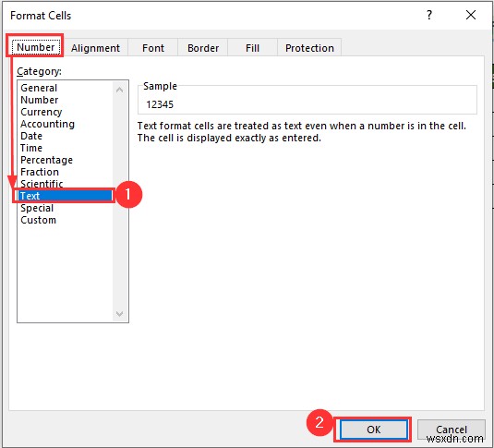Confirm with the OK button

click(374, 430)
